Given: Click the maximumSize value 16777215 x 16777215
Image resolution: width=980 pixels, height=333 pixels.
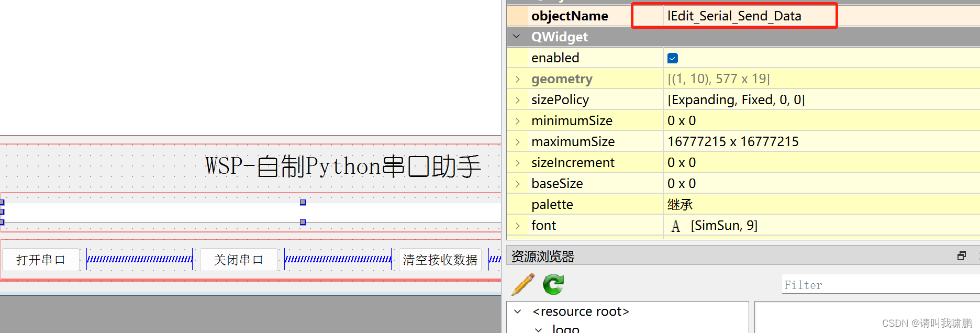Looking at the screenshot, I should pyautogui.click(x=733, y=142).
